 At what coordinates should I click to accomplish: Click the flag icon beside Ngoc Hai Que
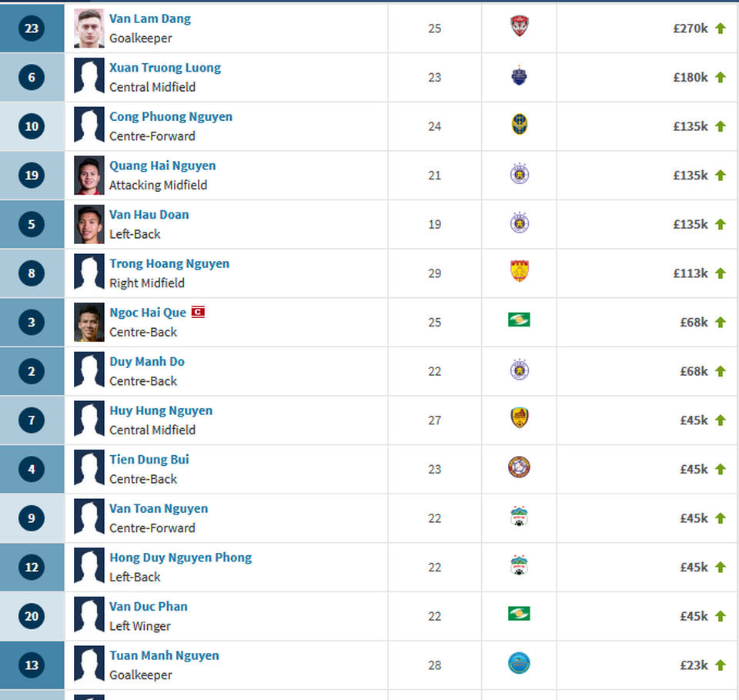pyautogui.click(x=198, y=313)
